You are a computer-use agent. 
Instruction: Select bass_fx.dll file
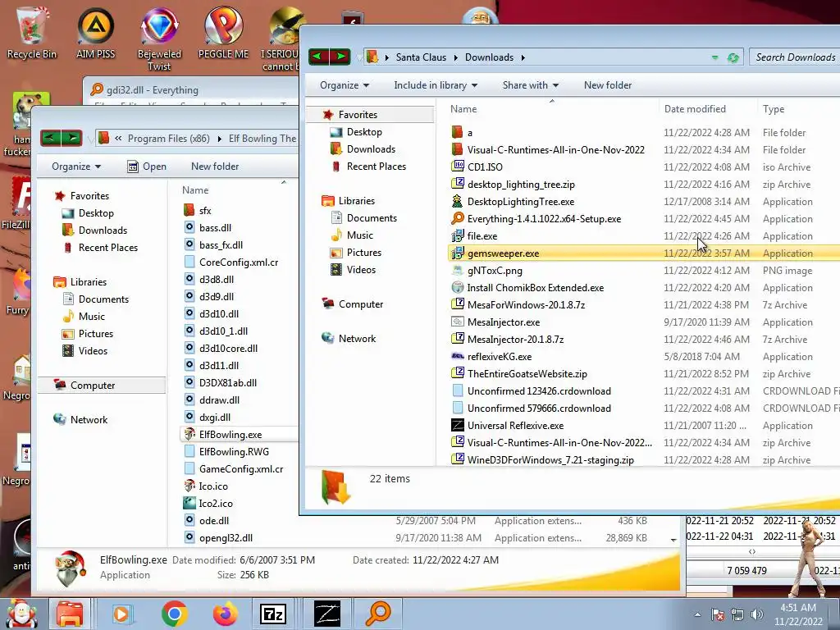click(x=221, y=244)
